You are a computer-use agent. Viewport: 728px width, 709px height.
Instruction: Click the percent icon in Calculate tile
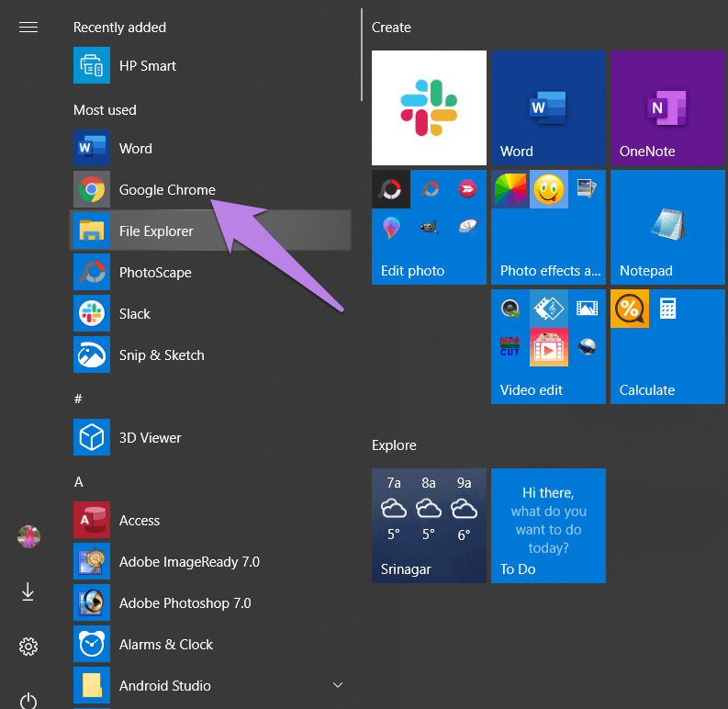630,309
